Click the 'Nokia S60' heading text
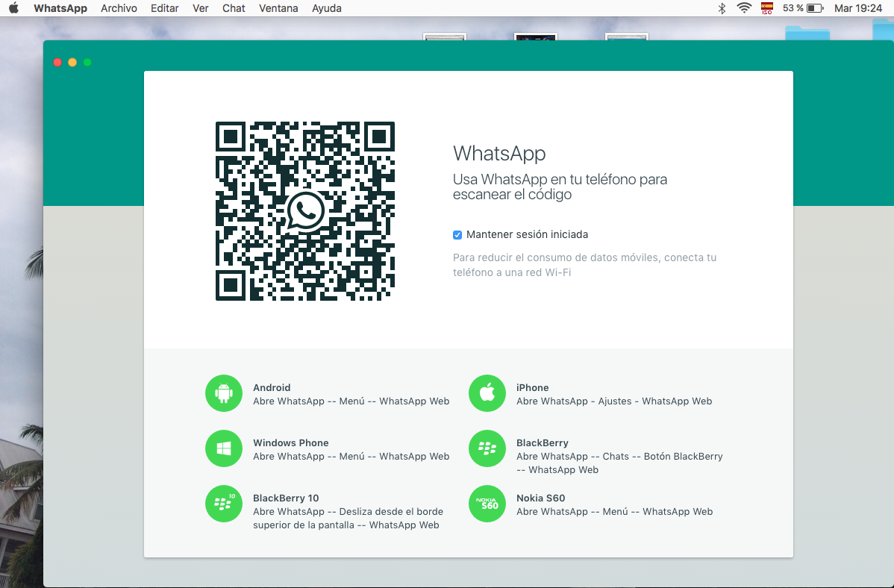 [540, 498]
